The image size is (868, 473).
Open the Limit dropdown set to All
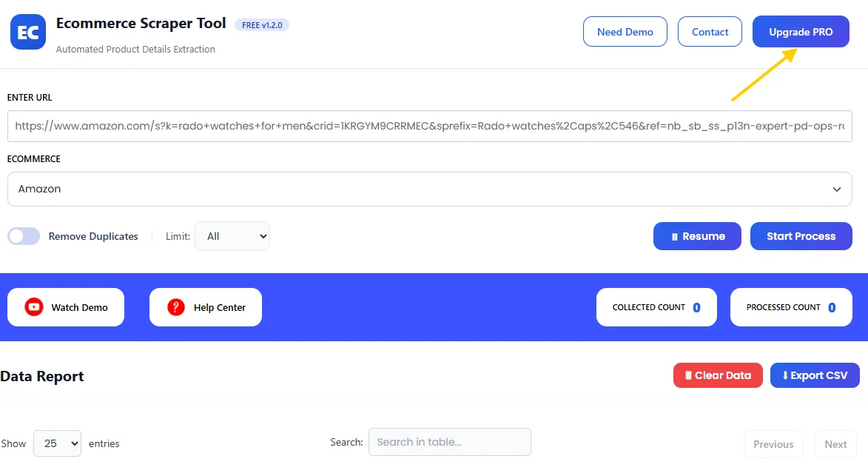[232, 235]
